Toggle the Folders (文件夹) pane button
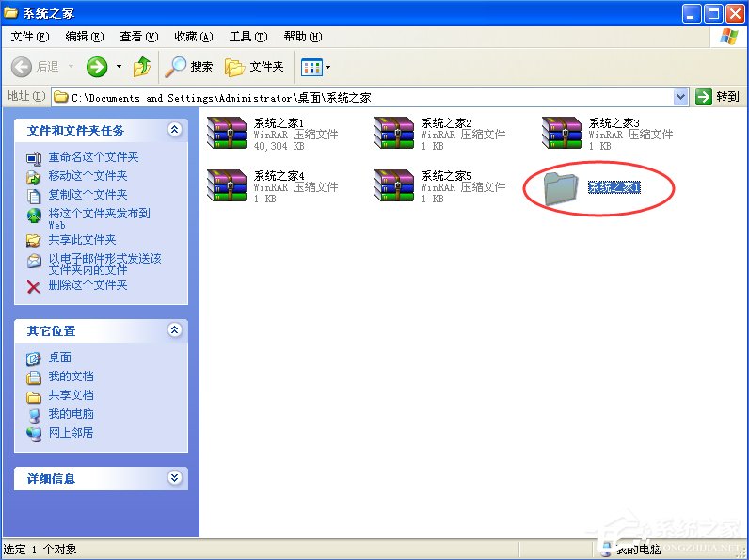749x560 pixels. click(254, 67)
